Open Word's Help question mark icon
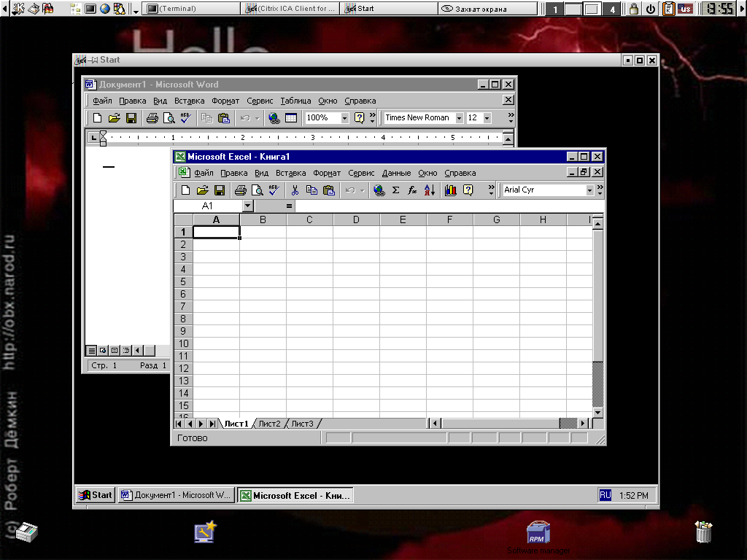Viewport: 747px width, 560px height. pyautogui.click(x=359, y=117)
